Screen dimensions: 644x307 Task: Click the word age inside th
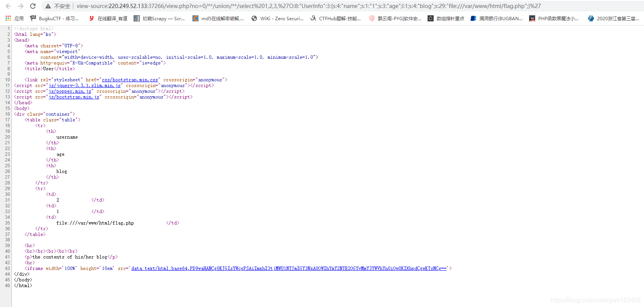tap(60, 154)
